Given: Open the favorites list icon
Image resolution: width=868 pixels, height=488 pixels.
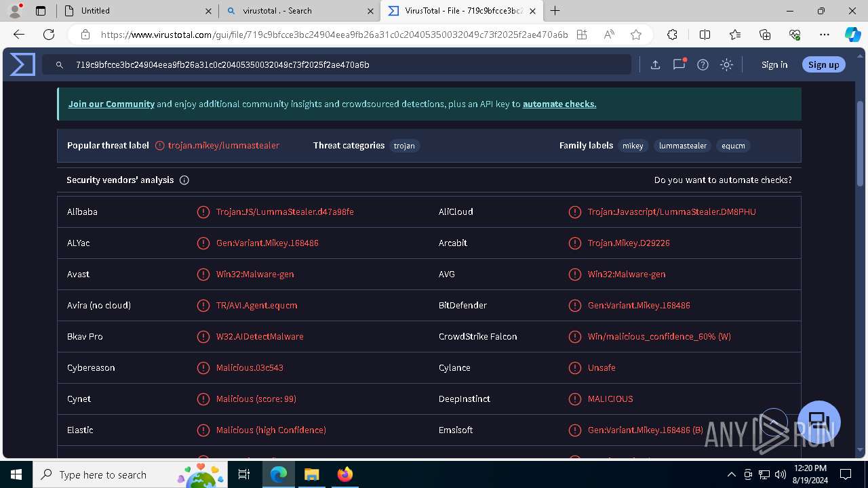Looking at the screenshot, I should (x=735, y=35).
